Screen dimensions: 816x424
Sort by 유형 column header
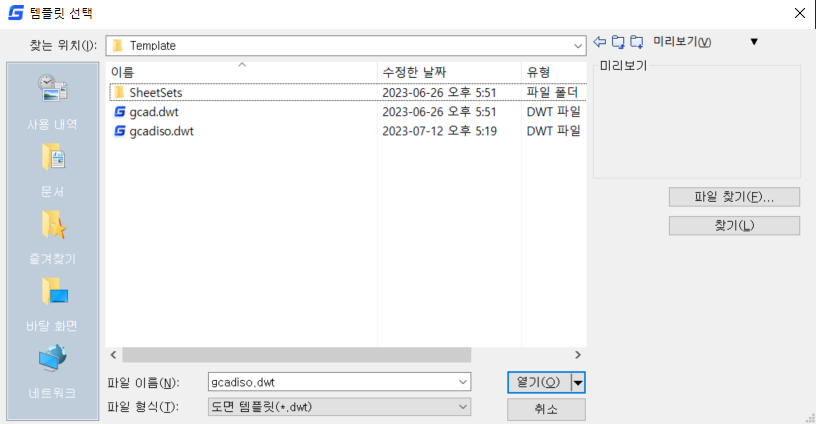554,72
